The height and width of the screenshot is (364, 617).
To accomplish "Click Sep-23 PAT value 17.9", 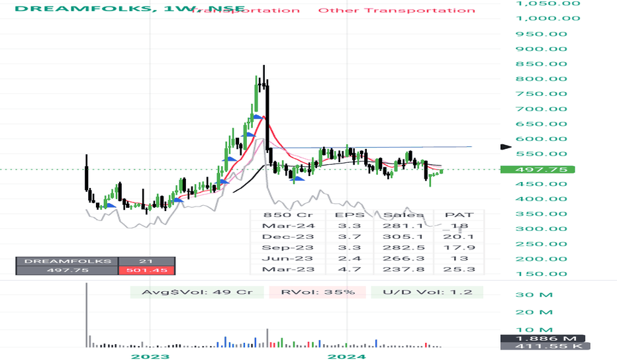I will 459,248.
